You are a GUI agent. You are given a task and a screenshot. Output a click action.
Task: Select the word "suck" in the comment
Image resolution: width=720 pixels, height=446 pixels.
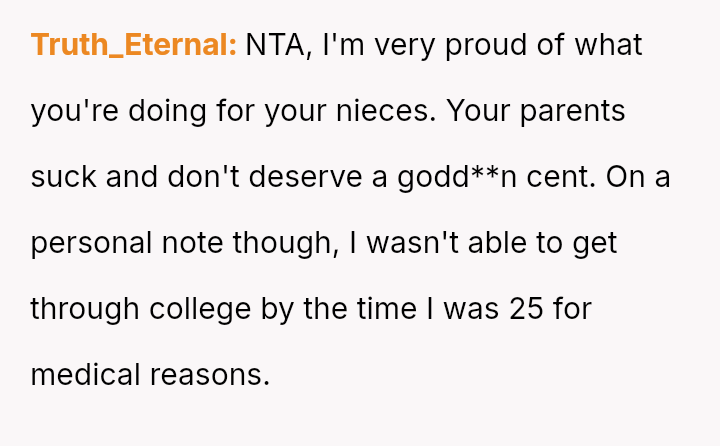tap(64, 177)
